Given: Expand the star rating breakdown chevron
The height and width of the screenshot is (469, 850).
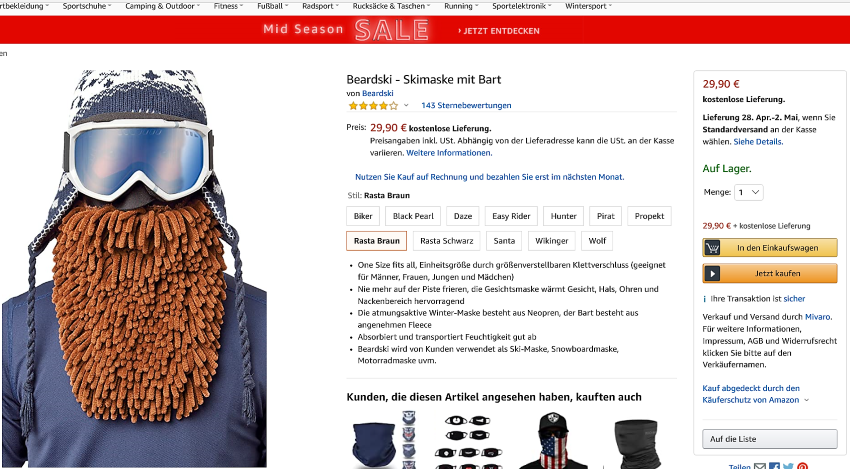Looking at the screenshot, I should point(406,106).
